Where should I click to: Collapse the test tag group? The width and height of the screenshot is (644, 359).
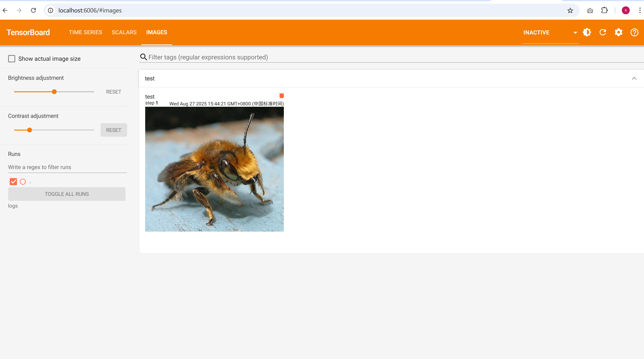tap(634, 79)
